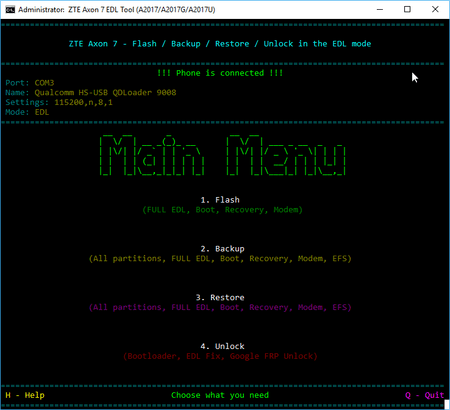450x410 pixels.
Task: Select the '1. Flash' menu option
Action: click(220, 200)
